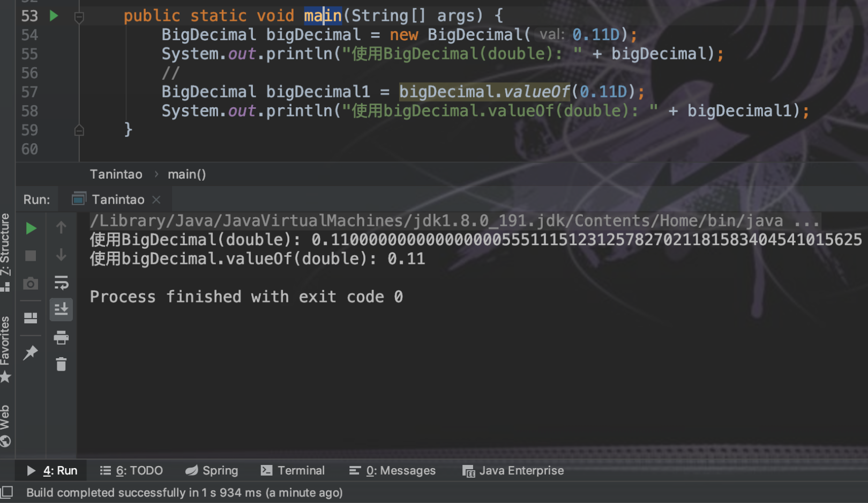
Task: Click the java command path line in console
Action: point(455,221)
